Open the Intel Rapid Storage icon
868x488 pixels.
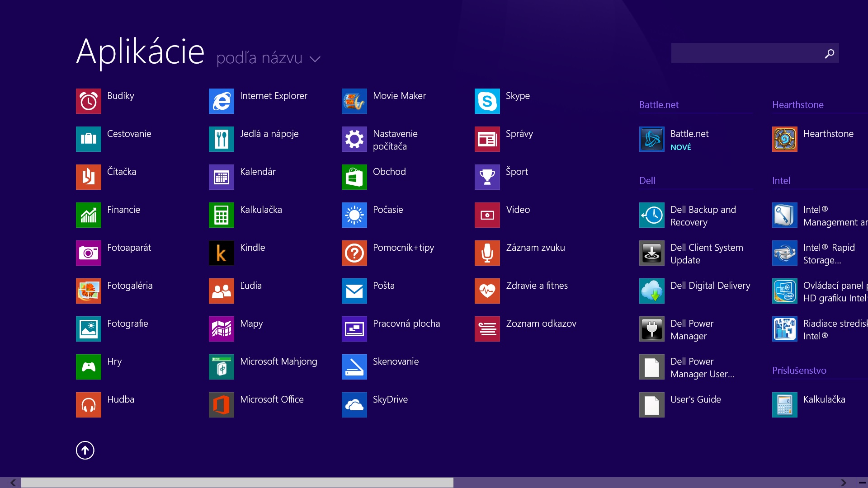(x=785, y=253)
